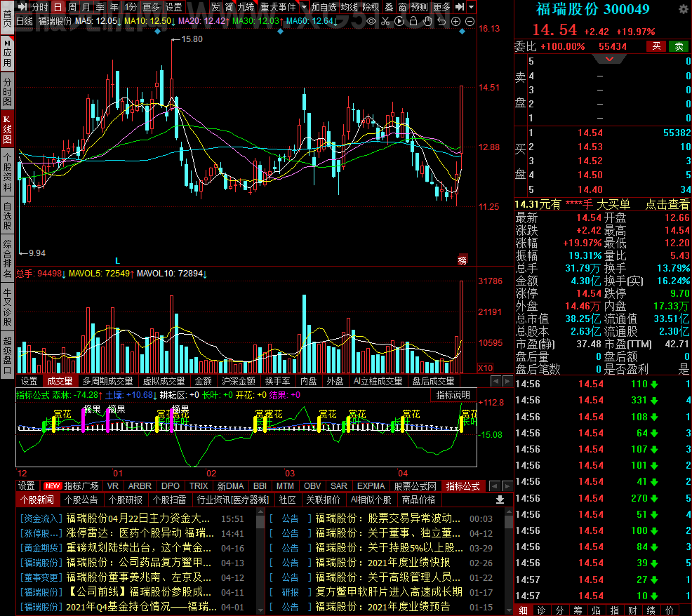Image resolution: width=692 pixels, height=616 pixels.
Task: Click the X10 volume scale label
Action: coord(486,368)
